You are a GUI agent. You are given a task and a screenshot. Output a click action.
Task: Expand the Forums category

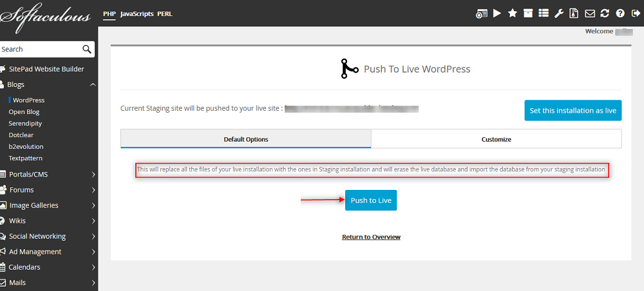[93, 190]
